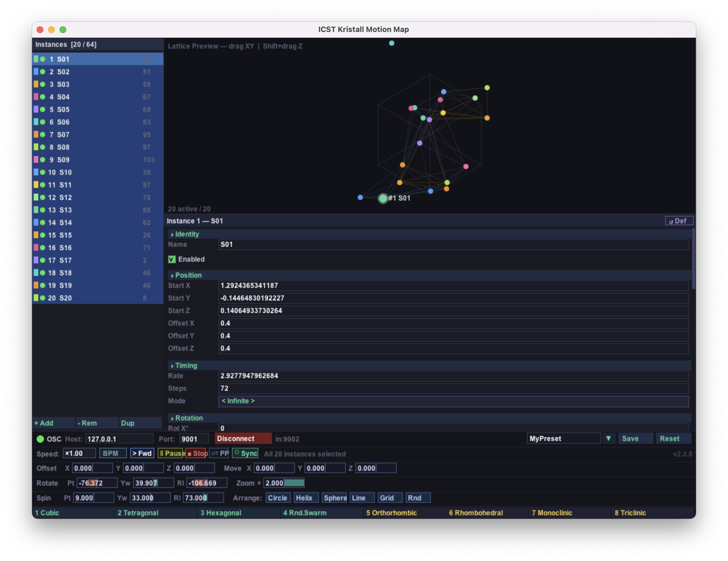This screenshot has height=561, width=728.
Task: Click the + Add instance button
Action: pos(54,423)
